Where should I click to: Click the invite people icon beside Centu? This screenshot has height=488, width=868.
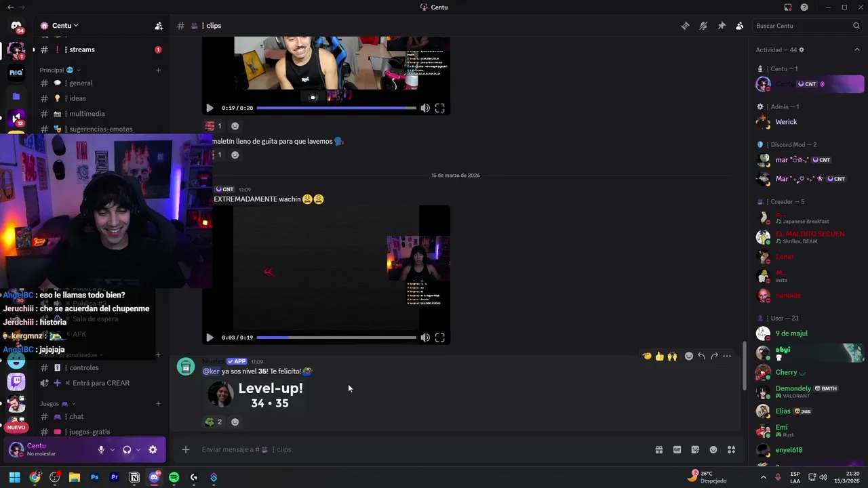tap(159, 26)
